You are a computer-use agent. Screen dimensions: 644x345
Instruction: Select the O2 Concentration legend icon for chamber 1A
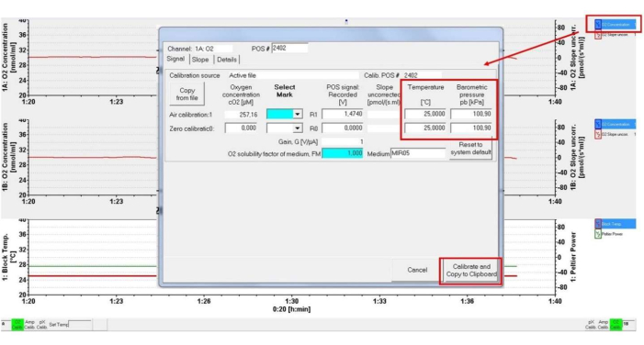pos(598,25)
